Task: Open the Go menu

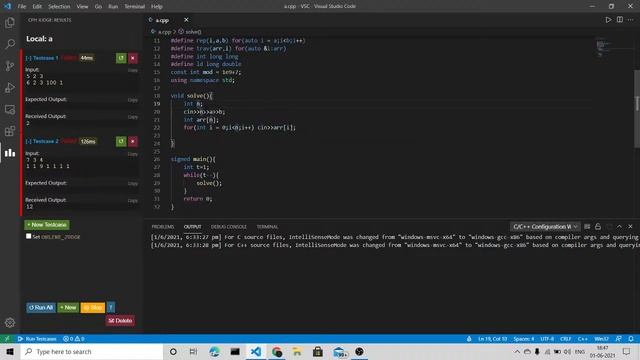Action: pyautogui.click(x=98, y=7)
